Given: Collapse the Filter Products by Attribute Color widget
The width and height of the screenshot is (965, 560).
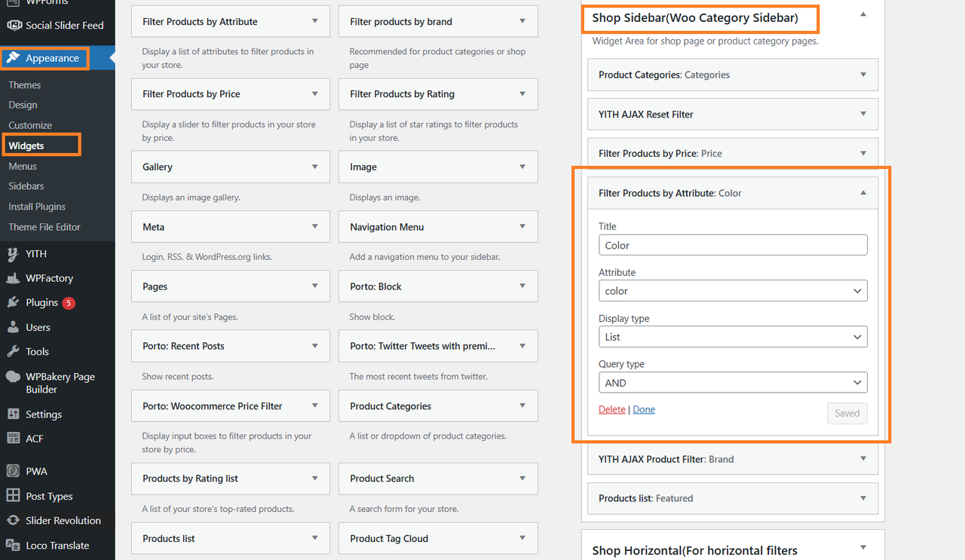Looking at the screenshot, I should click(863, 193).
